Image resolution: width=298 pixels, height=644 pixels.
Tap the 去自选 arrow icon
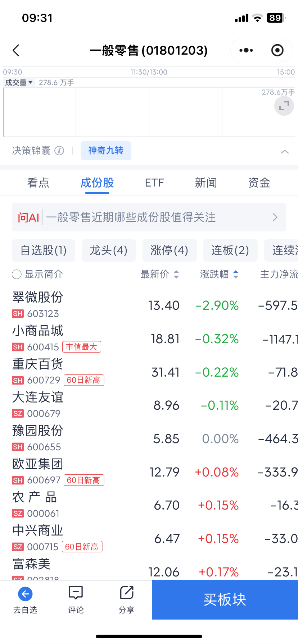coord(25,594)
